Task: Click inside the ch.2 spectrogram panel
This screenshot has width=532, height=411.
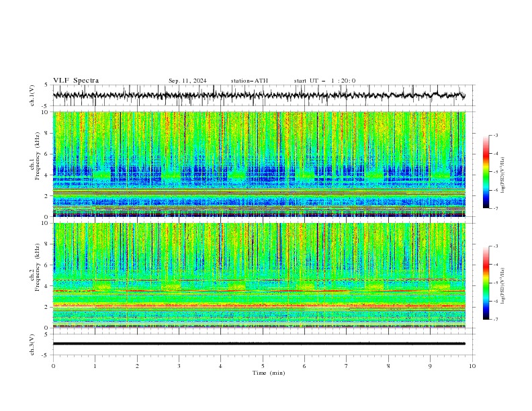Action: pyautogui.click(x=259, y=275)
